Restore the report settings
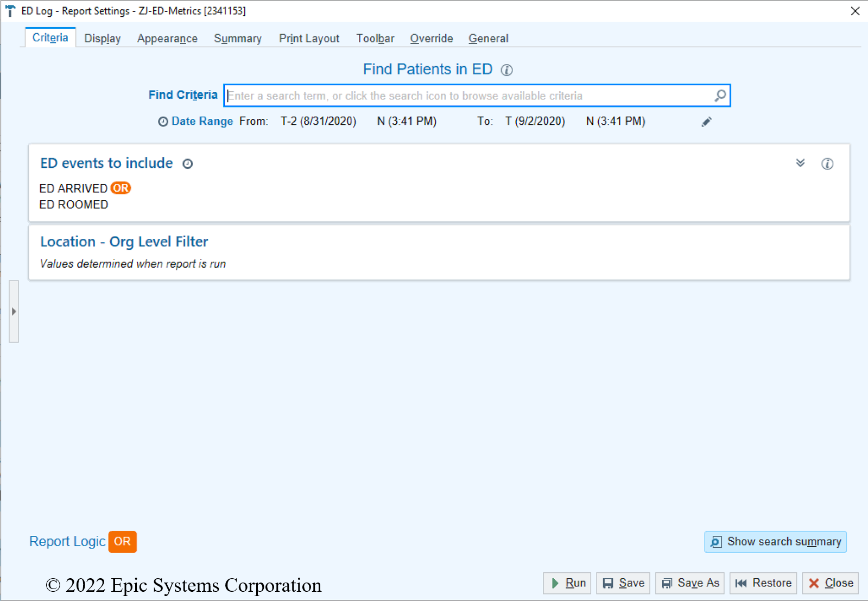868x601 pixels. pyautogui.click(x=763, y=583)
